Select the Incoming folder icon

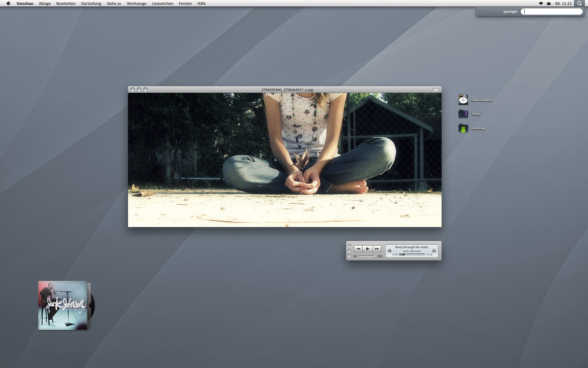463,128
